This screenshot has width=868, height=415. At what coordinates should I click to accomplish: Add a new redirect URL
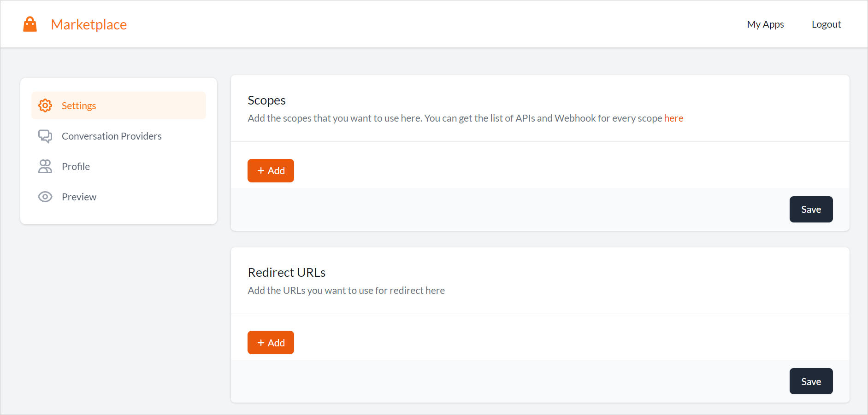point(271,342)
